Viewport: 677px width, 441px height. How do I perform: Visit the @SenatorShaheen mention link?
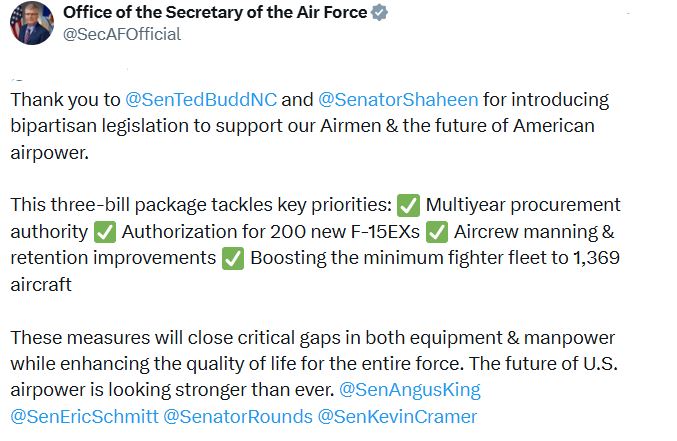pos(398,100)
